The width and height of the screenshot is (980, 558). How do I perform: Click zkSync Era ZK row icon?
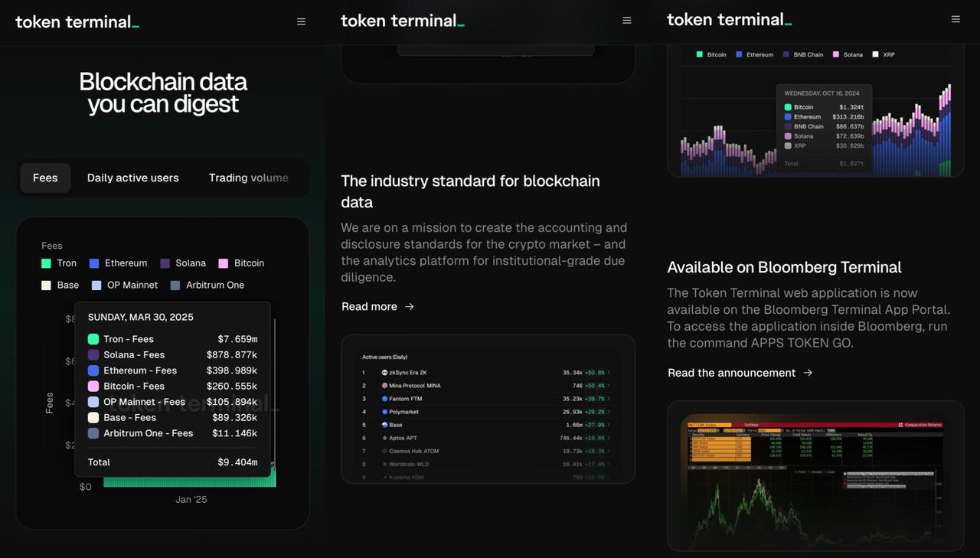384,373
